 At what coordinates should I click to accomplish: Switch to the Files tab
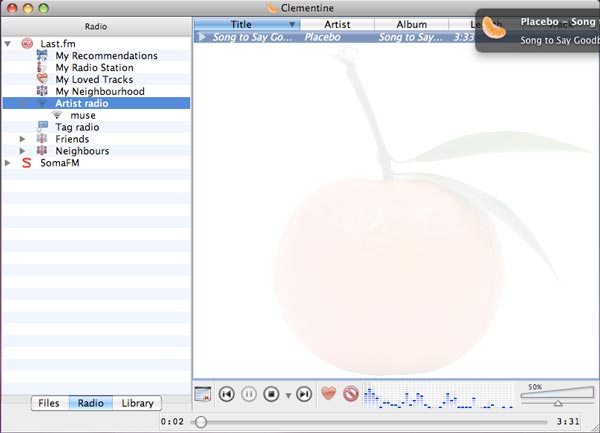pyautogui.click(x=49, y=403)
